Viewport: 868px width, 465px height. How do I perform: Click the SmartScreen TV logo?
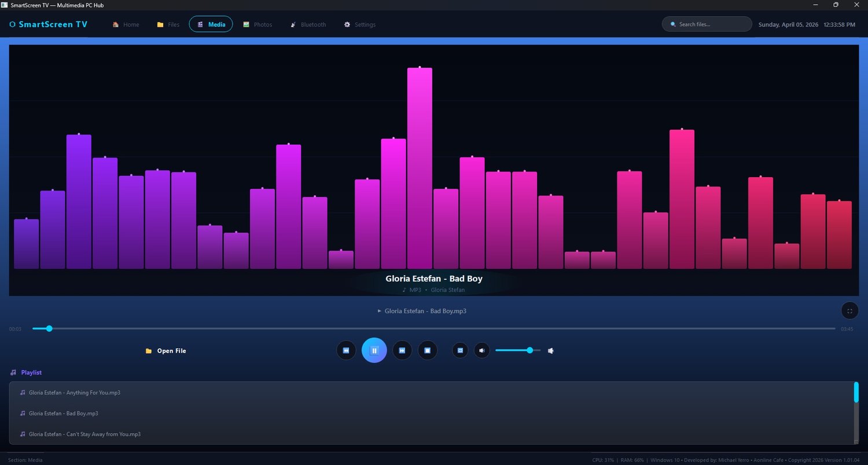tap(49, 24)
